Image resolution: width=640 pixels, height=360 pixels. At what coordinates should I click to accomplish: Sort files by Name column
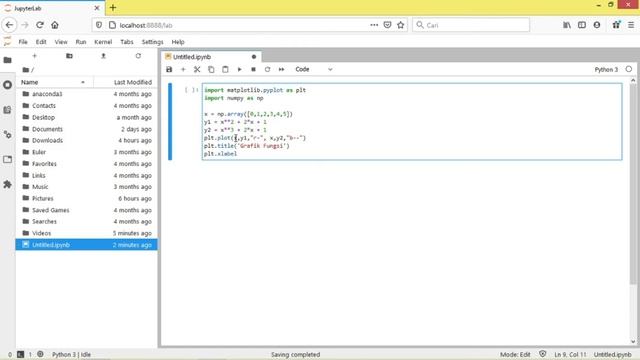click(54, 82)
